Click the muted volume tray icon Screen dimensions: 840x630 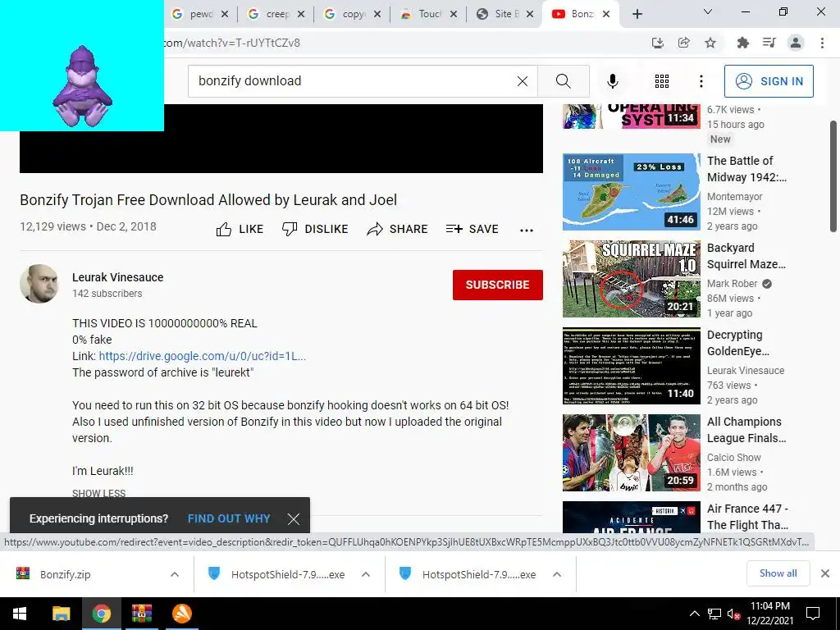[733, 614]
